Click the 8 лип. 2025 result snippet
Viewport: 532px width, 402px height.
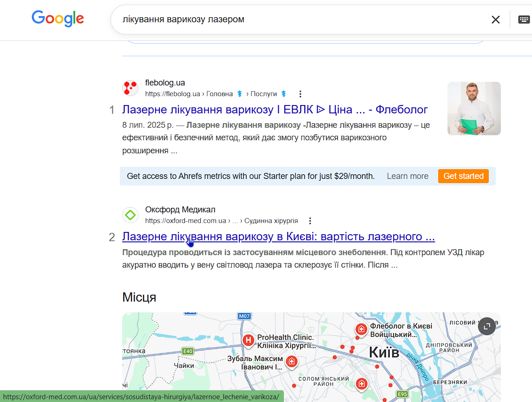(276, 138)
